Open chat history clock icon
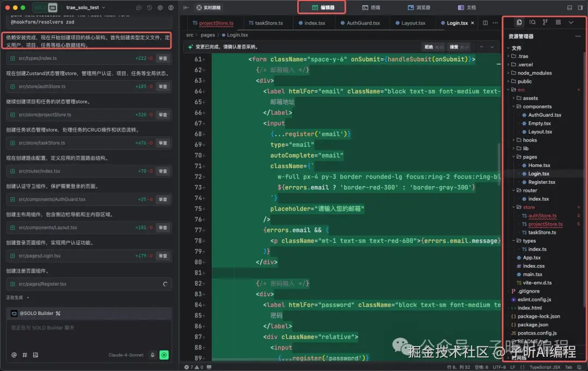The height and width of the screenshot is (371, 588). 149,8
